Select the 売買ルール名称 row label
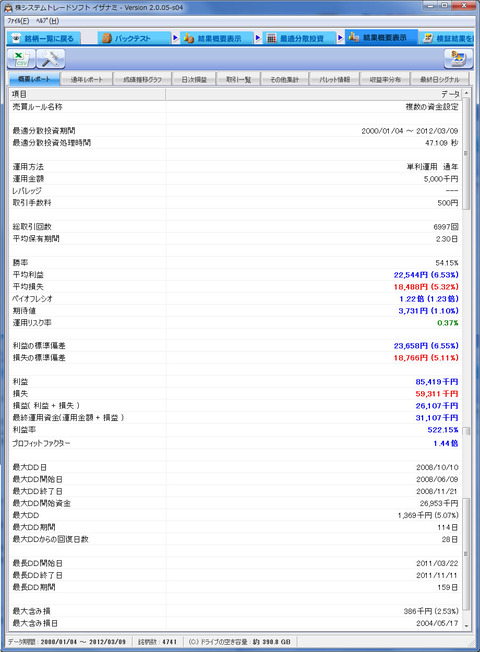 click(x=37, y=107)
